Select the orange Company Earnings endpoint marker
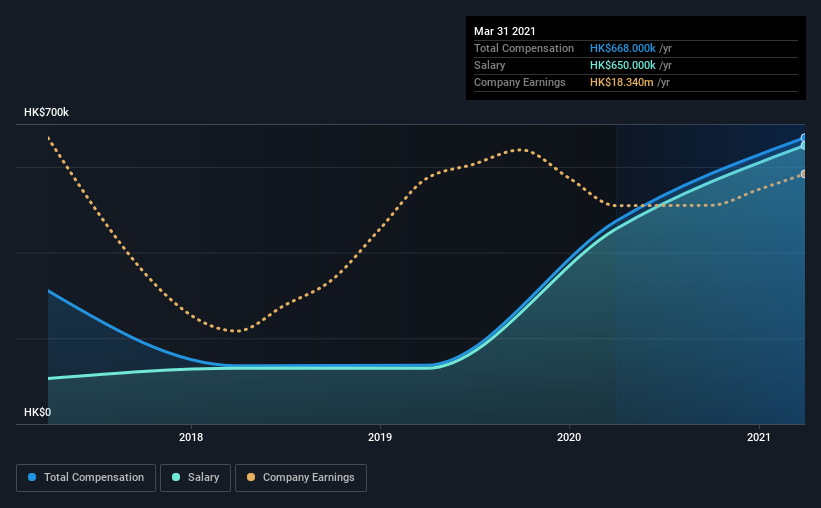Screen dimensions: 821x508 point(804,174)
